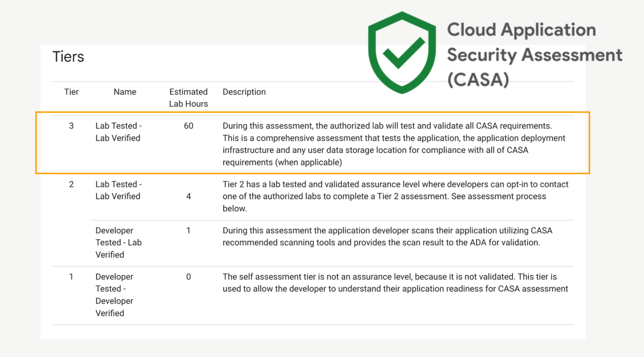Image resolution: width=644 pixels, height=357 pixels.
Task: Click the Developer Tested - Lab Verified name
Action: [x=118, y=242]
